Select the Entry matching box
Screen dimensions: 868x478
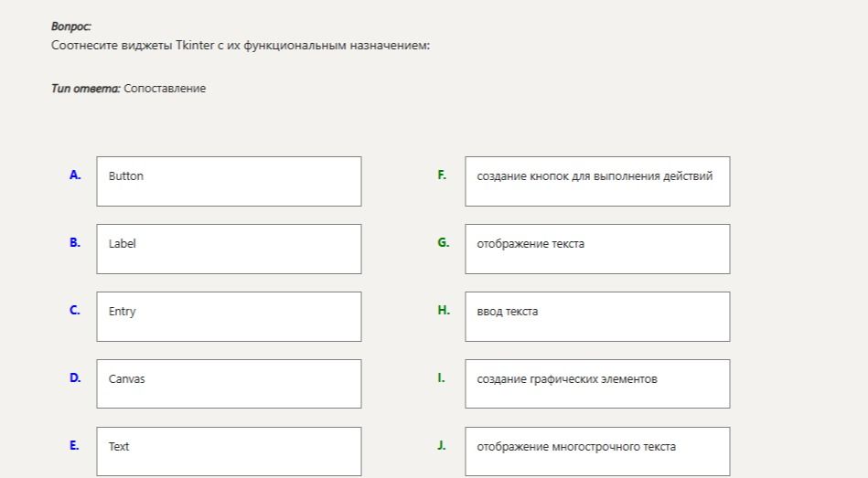[229, 316]
